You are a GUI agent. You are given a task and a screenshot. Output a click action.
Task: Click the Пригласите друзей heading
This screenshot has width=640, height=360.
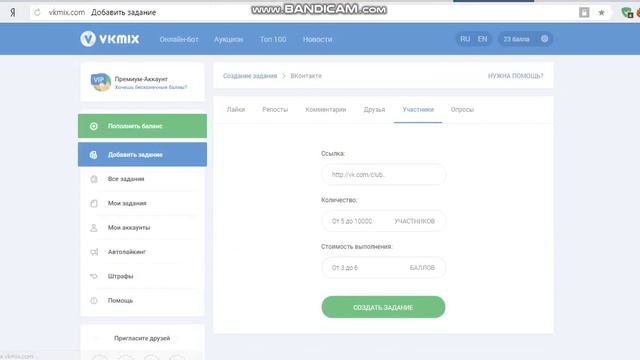coord(142,338)
